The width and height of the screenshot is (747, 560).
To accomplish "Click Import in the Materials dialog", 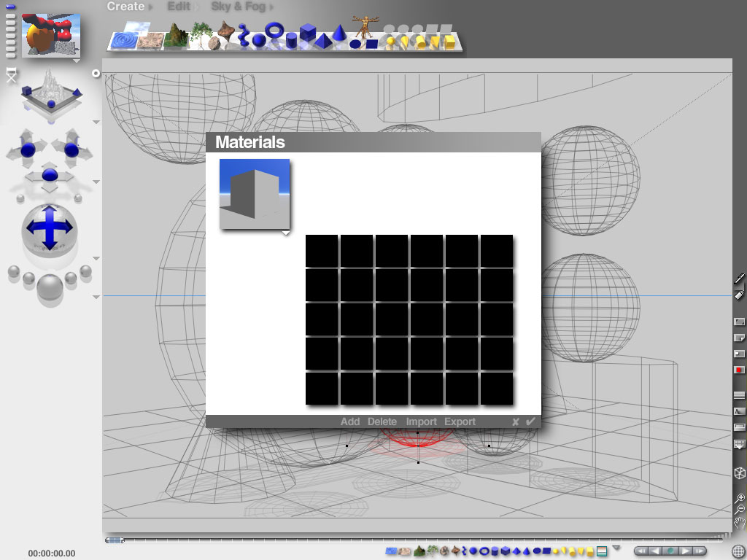I will (421, 421).
